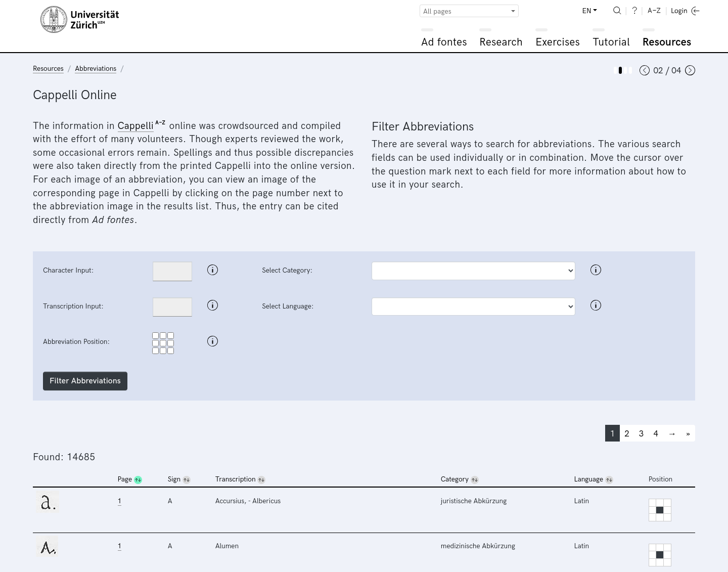
Task: Click the 'Filter Abbreviations' section heading
Action: point(423,126)
